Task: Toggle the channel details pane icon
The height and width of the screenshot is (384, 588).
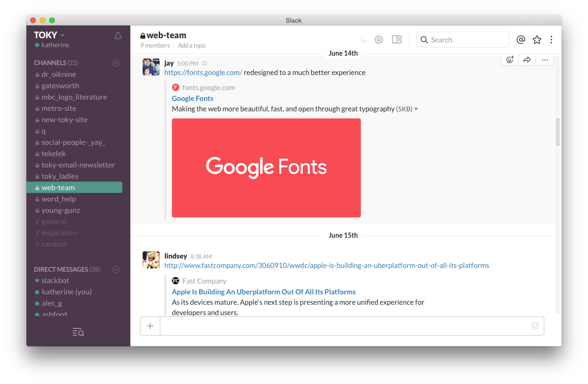Action: pos(397,40)
